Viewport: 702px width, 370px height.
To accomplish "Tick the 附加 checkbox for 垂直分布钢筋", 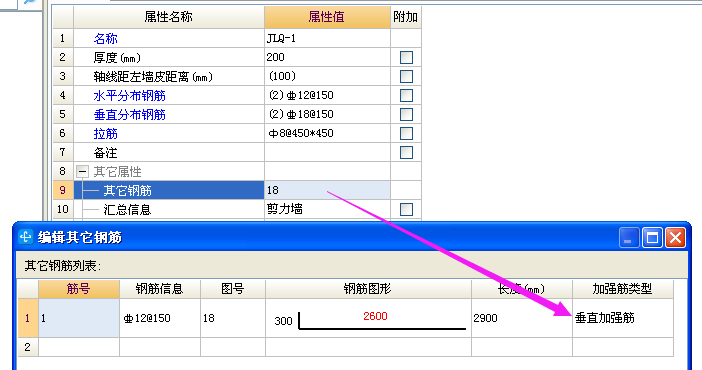I will (406, 114).
